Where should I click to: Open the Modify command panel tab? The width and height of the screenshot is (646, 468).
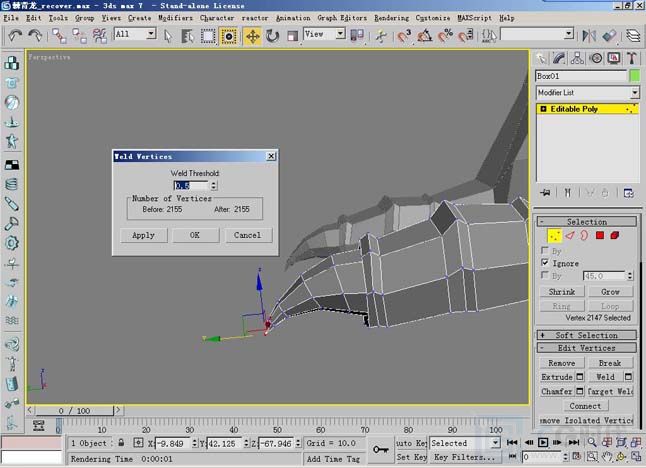click(x=559, y=58)
